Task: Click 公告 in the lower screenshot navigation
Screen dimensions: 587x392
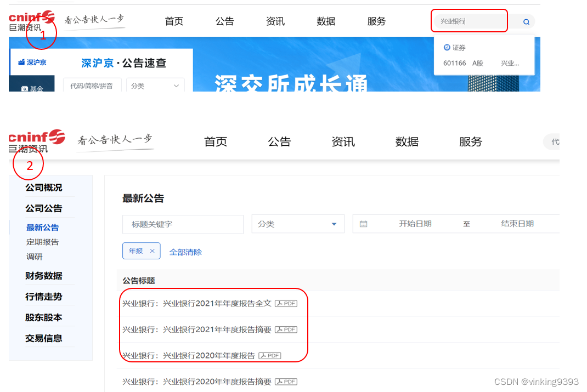Action: tap(279, 142)
